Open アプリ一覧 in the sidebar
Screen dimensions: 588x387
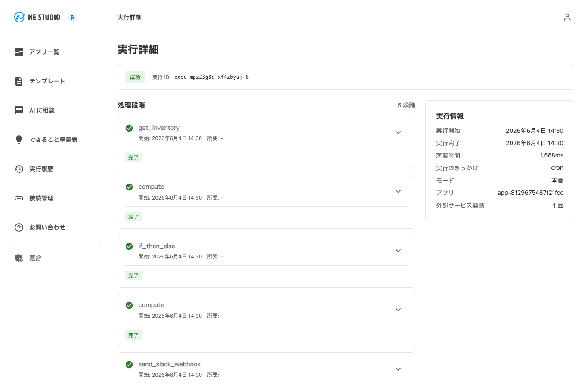click(55, 52)
